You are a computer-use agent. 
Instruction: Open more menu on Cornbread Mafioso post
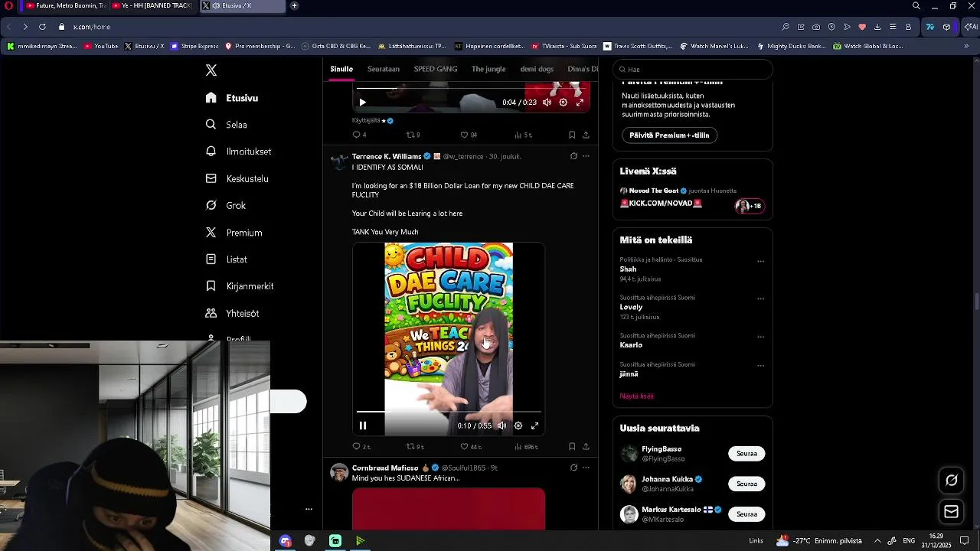point(586,468)
